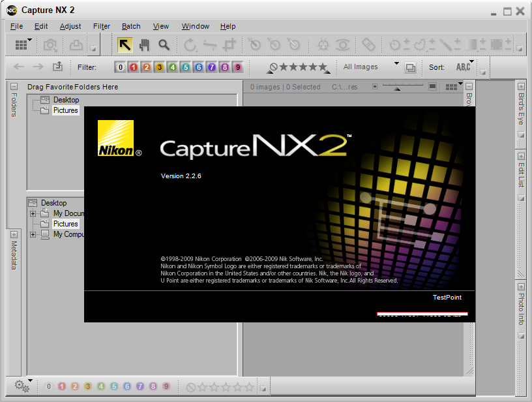Open the Edit menu
Viewport: 532px width, 402px height.
41,26
